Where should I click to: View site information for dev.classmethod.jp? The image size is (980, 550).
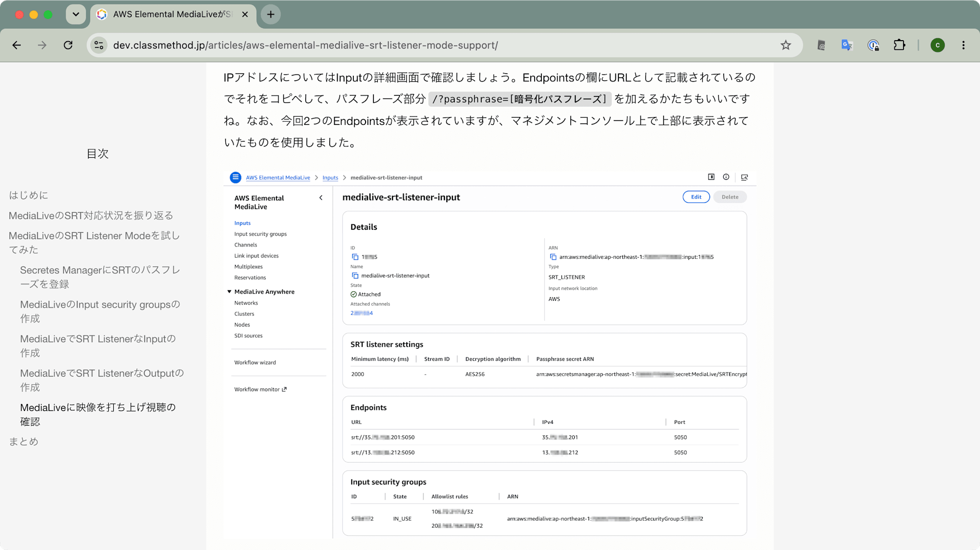[99, 45]
